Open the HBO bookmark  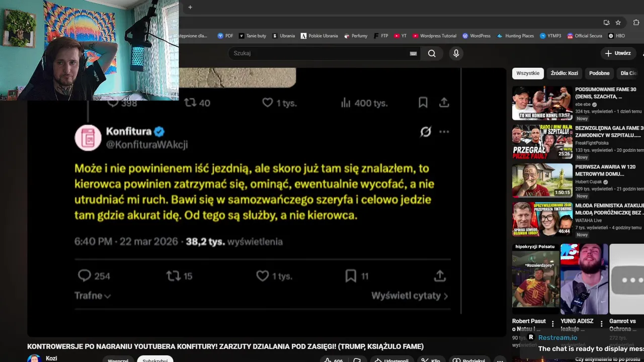point(617,36)
